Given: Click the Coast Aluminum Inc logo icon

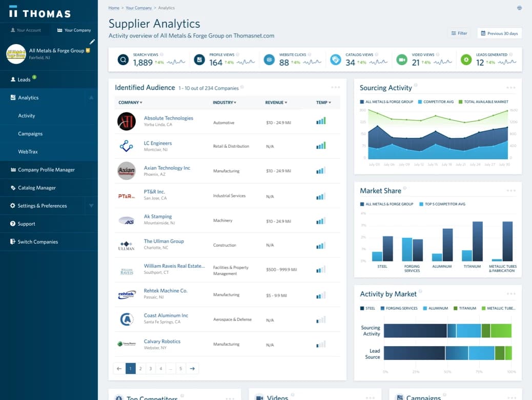Looking at the screenshot, I should click(127, 319).
